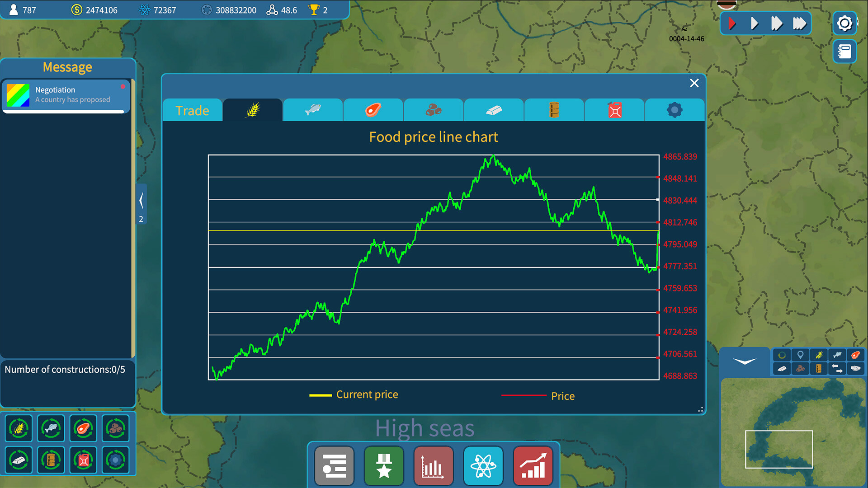This screenshot has height=488, width=868.
Task: Collapse the Message panel side arrow
Action: click(141, 201)
